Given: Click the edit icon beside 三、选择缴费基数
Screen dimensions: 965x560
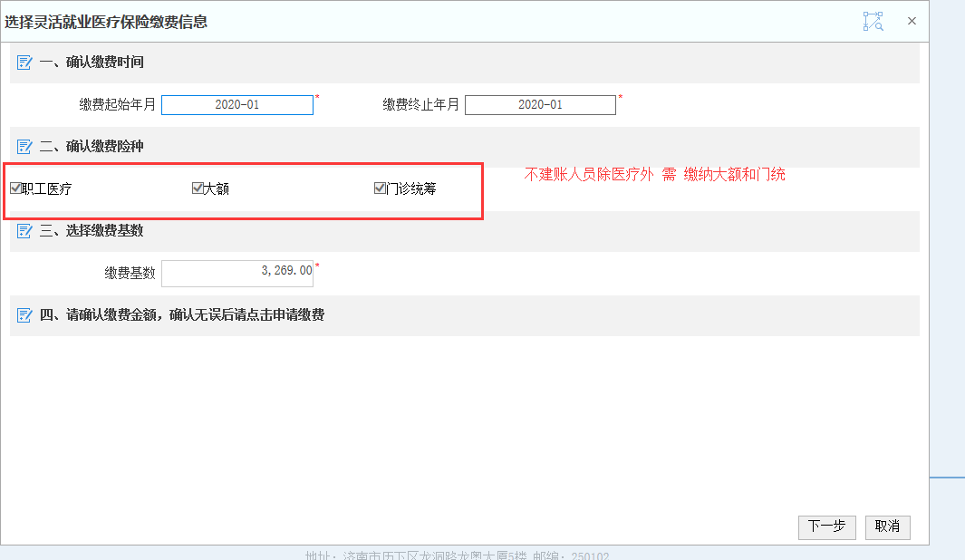Looking at the screenshot, I should click(24, 231).
